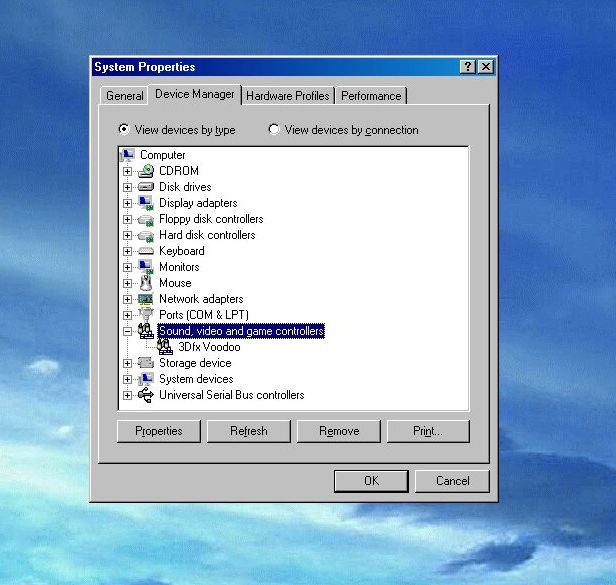This screenshot has width=616, height=585.
Task: Click the Ports (COM & LPT) icon
Action: pyautogui.click(x=146, y=315)
